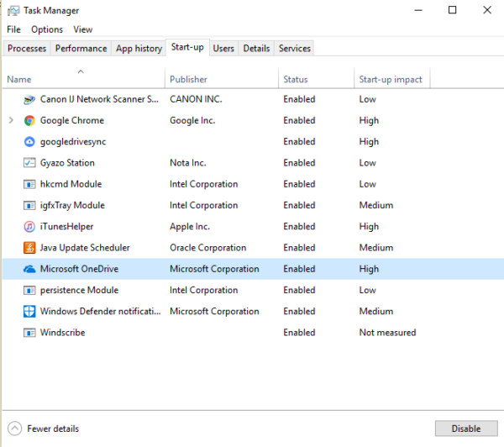The width and height of the screenshot is (504, 447).
Task: Select the googledrivesync entry name
Action: coord(73,142)
